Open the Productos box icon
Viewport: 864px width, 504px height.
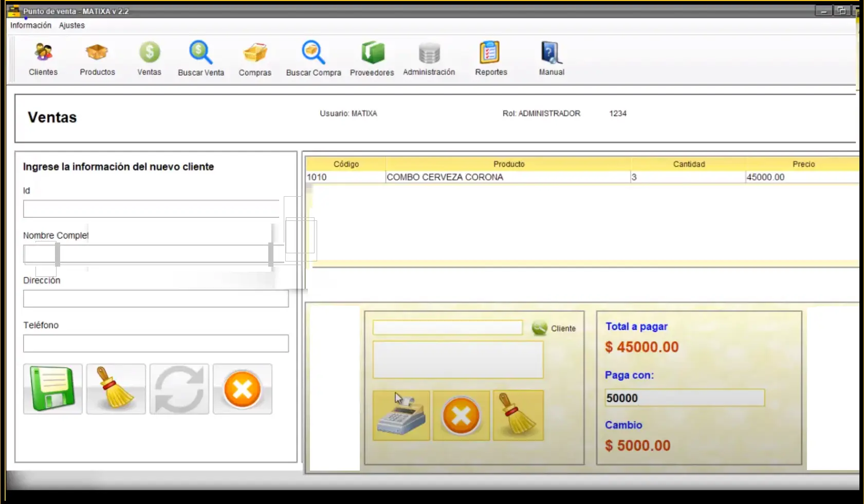[97, 59]
